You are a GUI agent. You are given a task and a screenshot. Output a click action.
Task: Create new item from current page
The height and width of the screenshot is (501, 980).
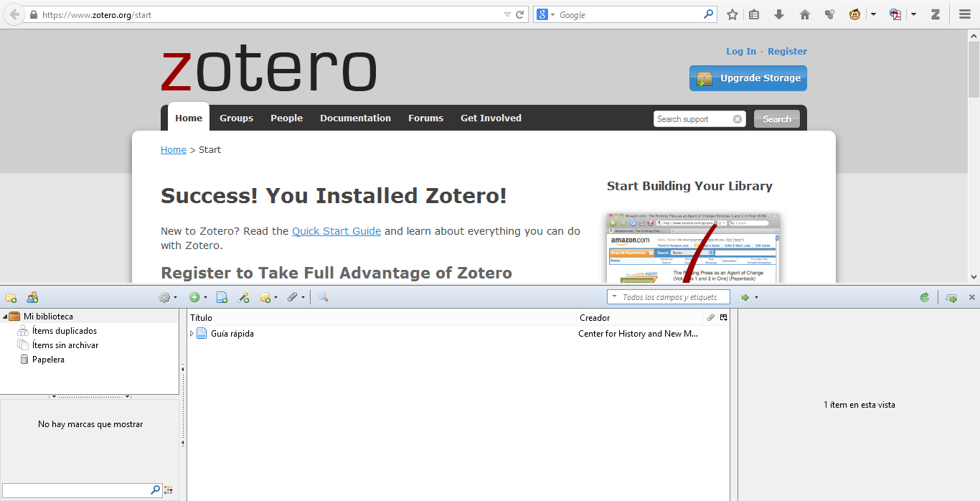[x=222, y=296]
